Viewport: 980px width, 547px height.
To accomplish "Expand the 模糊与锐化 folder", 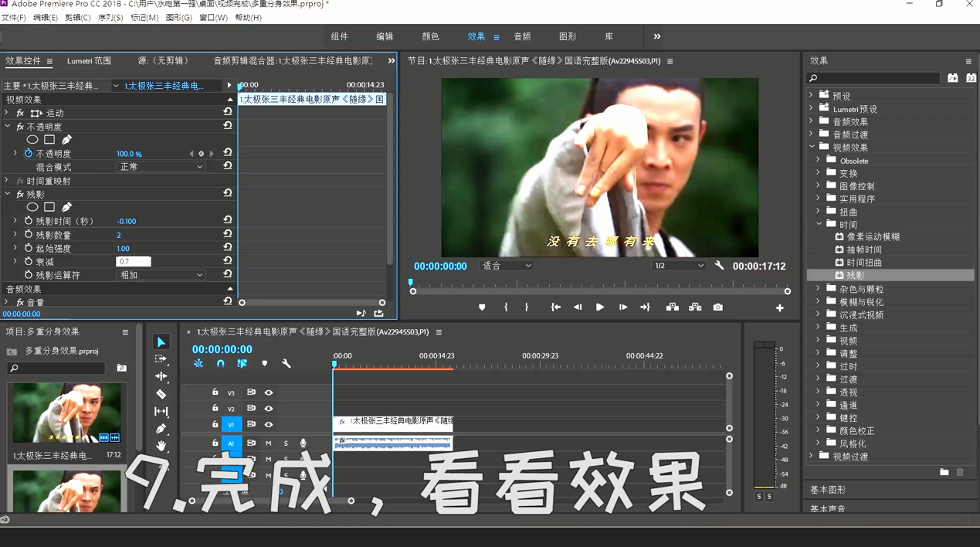I will pyautogui.click(x=819, y=302).
